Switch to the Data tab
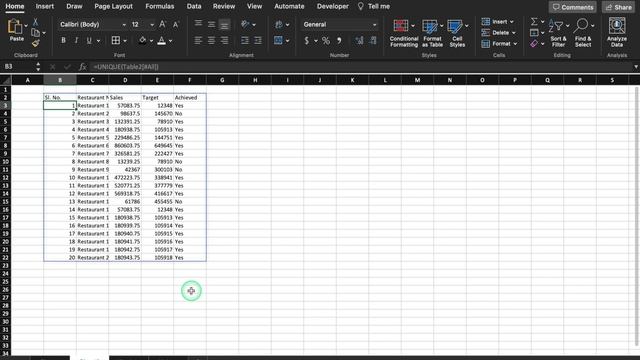 pyautogui.click(x=194, y=7)
